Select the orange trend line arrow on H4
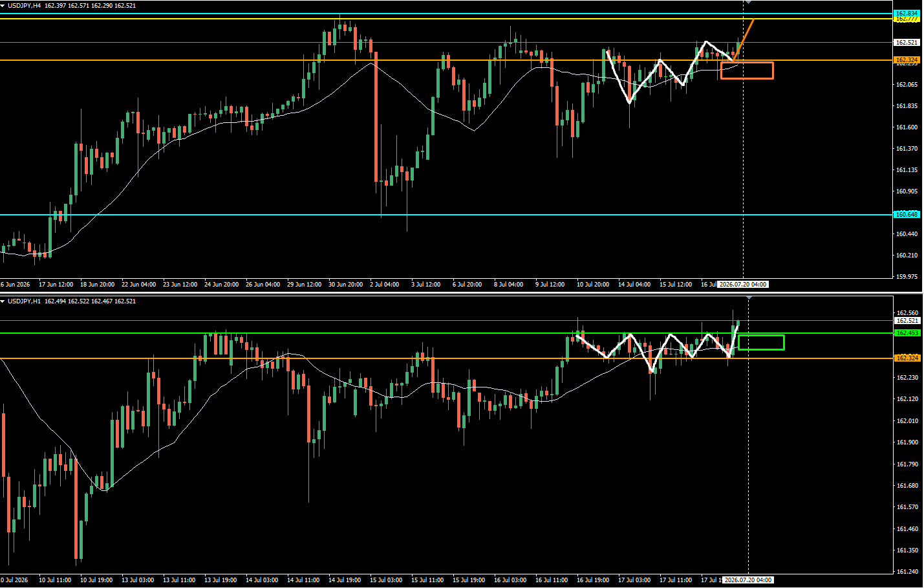This screenshot has width=924, height=588. pyautogui.click(x=744, y=40)
